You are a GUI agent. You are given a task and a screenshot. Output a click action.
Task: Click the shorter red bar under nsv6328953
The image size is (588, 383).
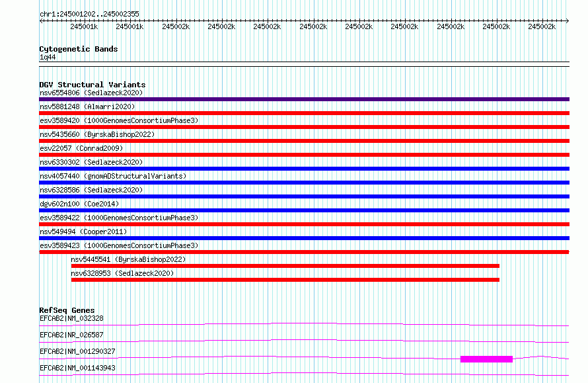[x=285, y=280]
